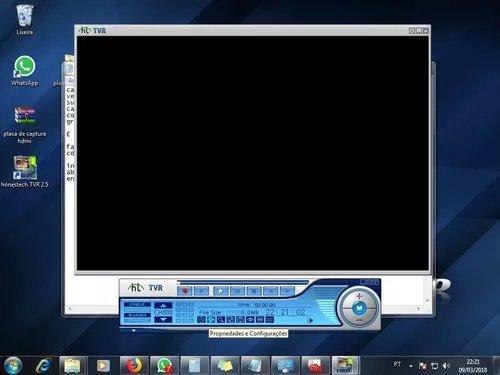The width and height of the screenshot is (500, 375).
Task: Click the PT language indicator in the tray
Action: 397,364
